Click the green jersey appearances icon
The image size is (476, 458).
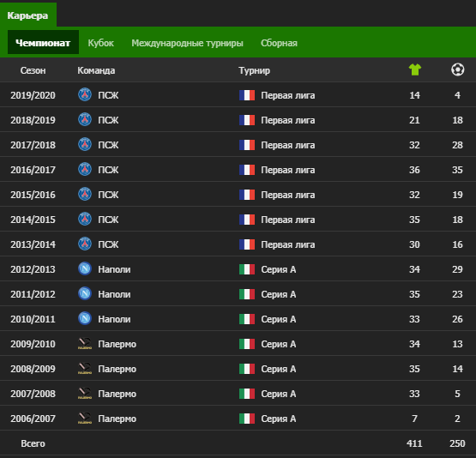point(415,69)
